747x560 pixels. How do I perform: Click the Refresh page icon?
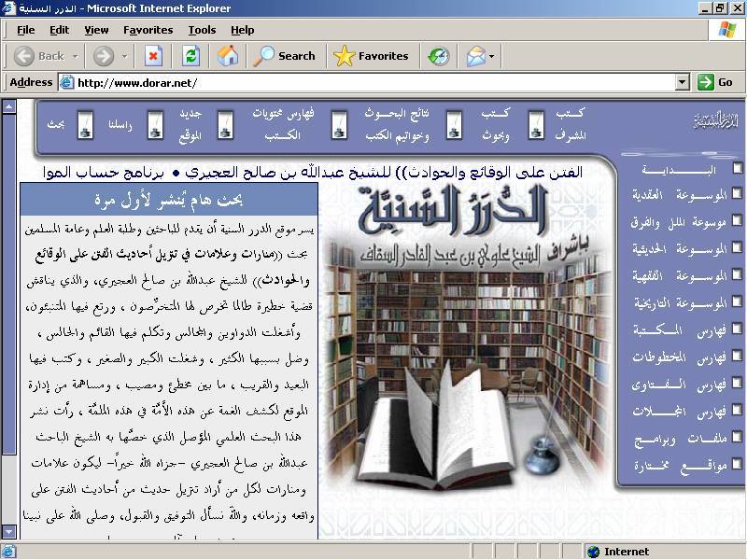[190, 56]
